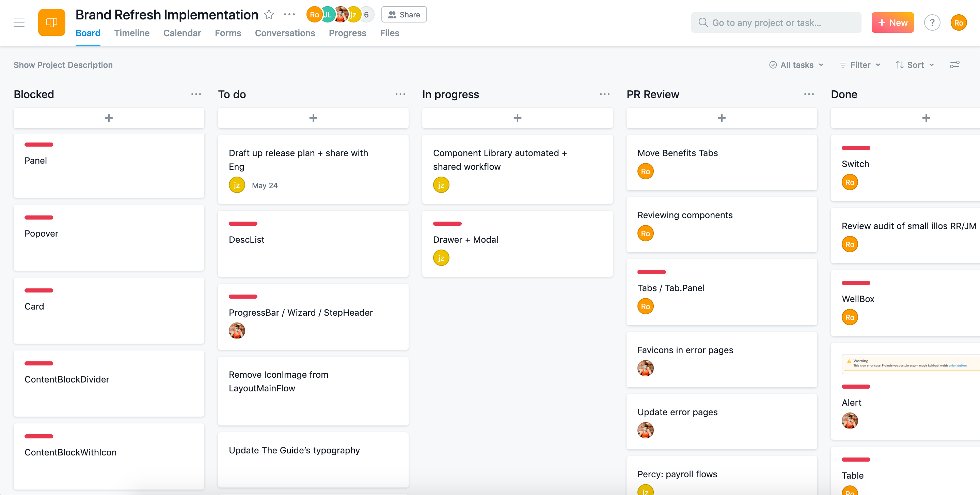Open the view customize sliders icon

(x=954, y=65)
